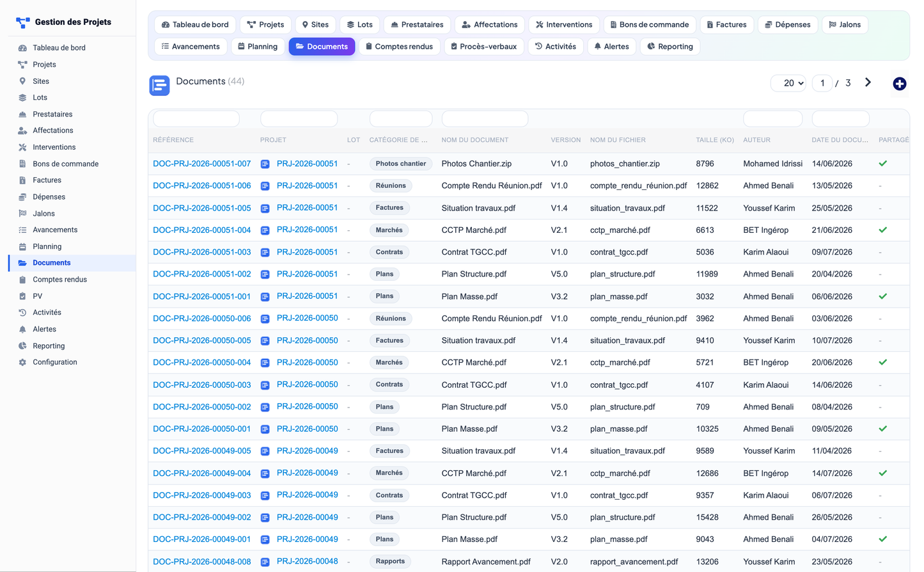Click the size value 15428
Screen dimensions: 924x572
[x=707, y=518]
